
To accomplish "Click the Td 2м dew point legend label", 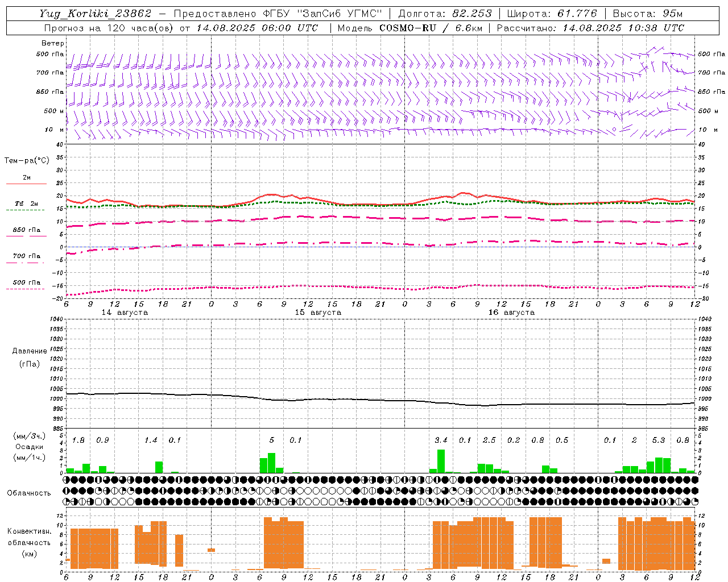I will [26, 203].
